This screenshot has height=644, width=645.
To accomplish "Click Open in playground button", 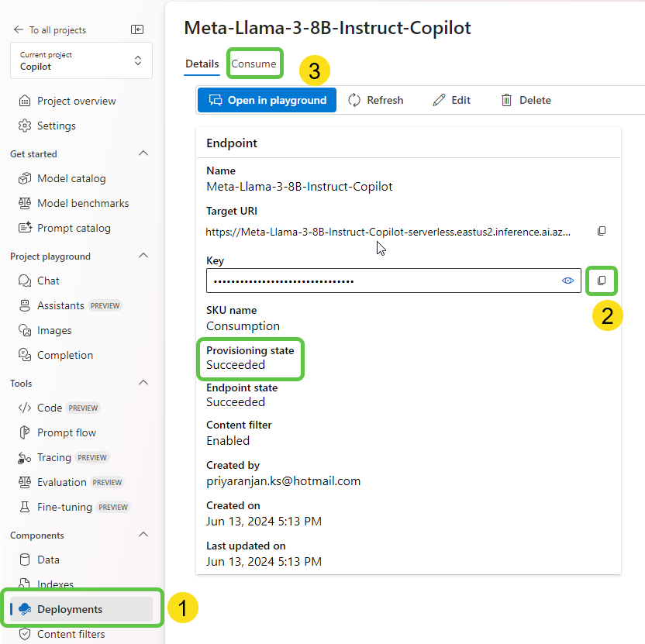I will [267, 100].
